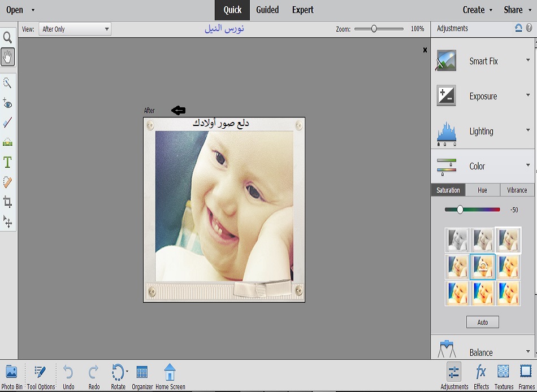Activate the Crop tool

pos(8,202)
